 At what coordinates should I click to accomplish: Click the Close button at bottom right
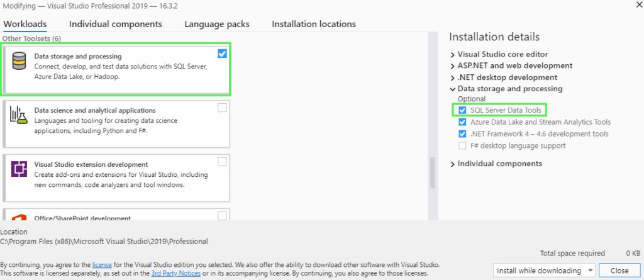pyautogui.click(x=619, y=271)
